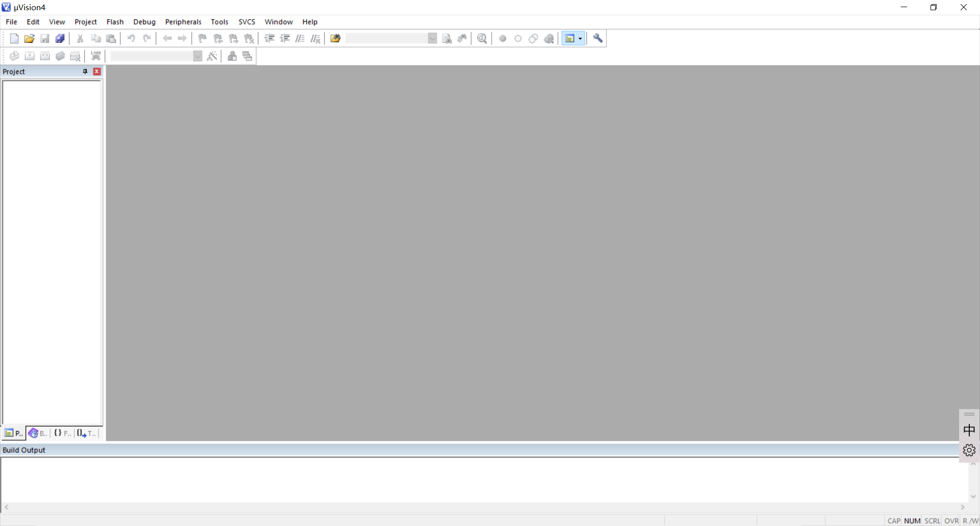Switch to Books tab
The width and height of the screenshot is (980, 526).
38,433
